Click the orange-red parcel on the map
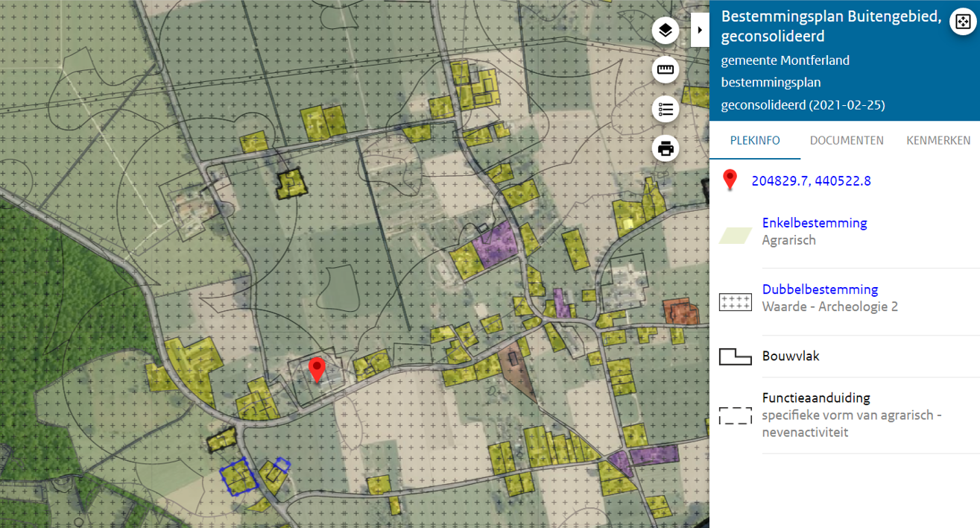The width and height of the screenshot is (980, 528). [682, 312]
